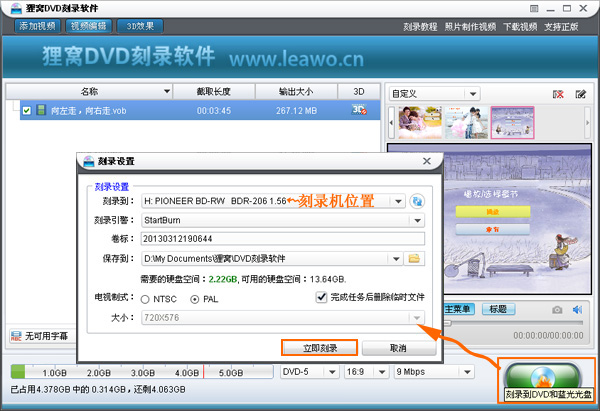600x411 pixels.
Task: Close the 刻录设置 dialog
Action: click(427, 161)
